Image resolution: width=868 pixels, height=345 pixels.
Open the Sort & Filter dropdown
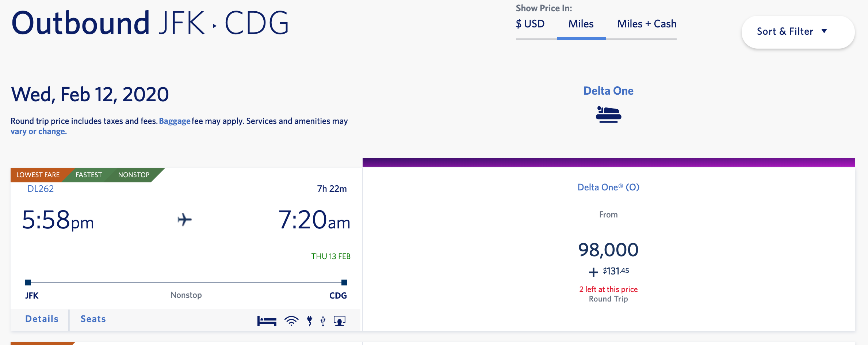tap(798, 32)
